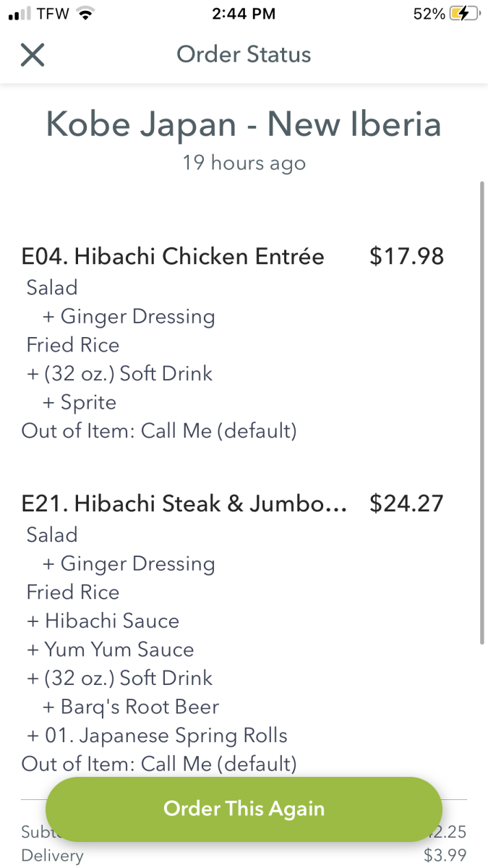Screen dimensions: 488x868
Task: Tap the Kobe Japan - New Iberia title
Action: click(x=244, y=124)
